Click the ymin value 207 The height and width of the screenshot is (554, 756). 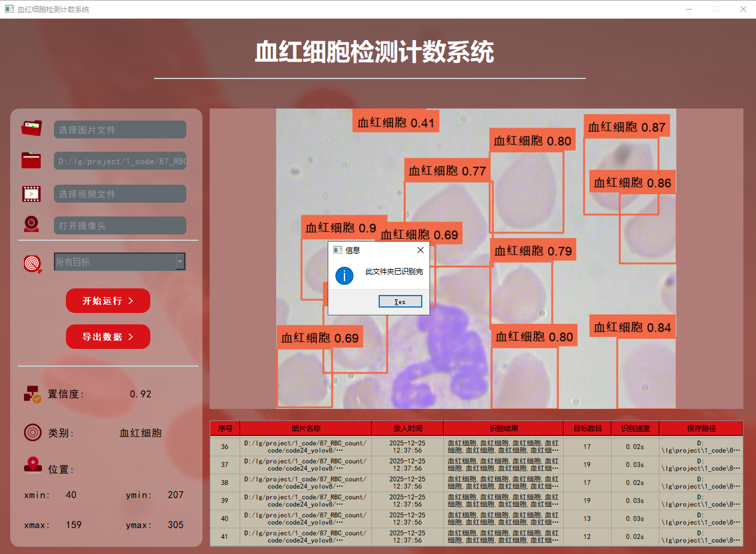pyautogui.click(x=176, y=495)
